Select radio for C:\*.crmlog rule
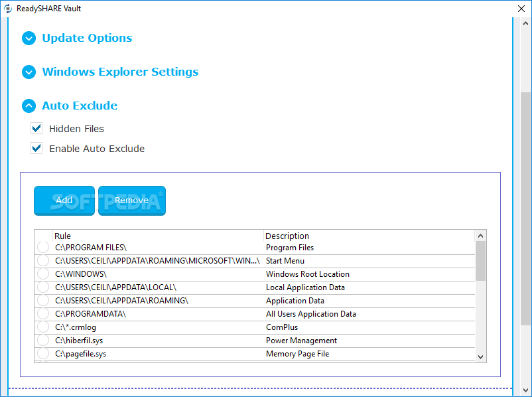Viewport: 532px width, 397px height. point(43,327)
